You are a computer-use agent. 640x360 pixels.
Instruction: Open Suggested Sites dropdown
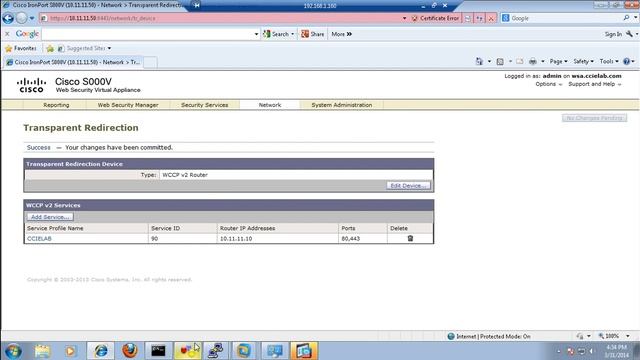(x=84, y=48)
